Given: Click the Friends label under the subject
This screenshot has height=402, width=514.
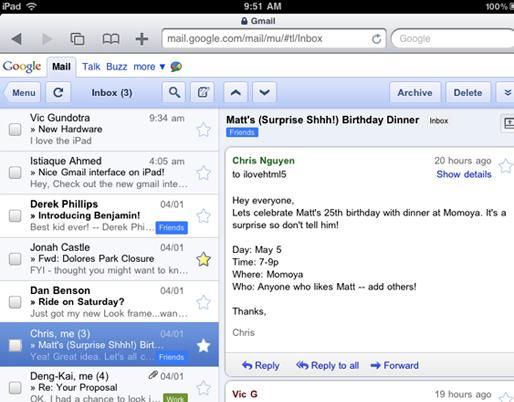Looking at the screenshot, I should click(x=242, y=132).
